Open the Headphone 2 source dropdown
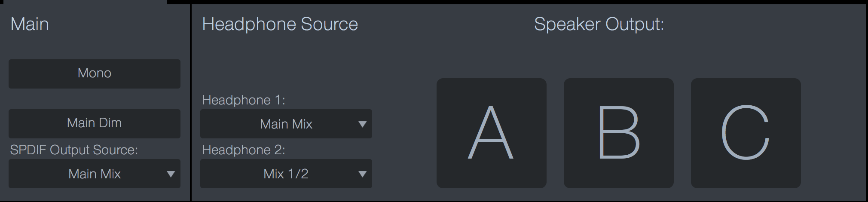868x202 pixels. 286,174
